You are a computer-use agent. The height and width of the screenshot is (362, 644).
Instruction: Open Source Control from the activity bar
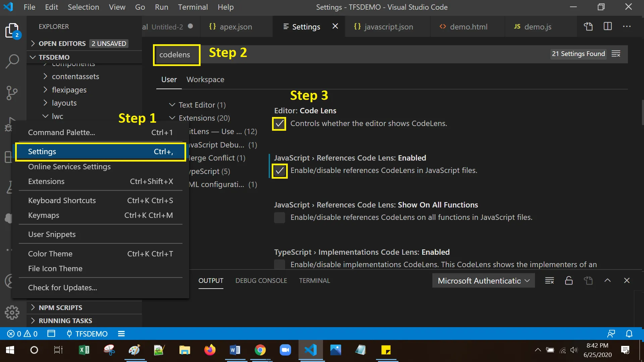pos(12,93)
